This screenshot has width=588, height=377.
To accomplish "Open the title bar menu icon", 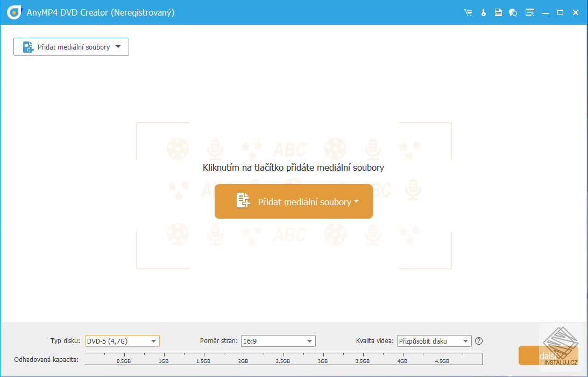I will pyautogui.click(x=529, y=12).
